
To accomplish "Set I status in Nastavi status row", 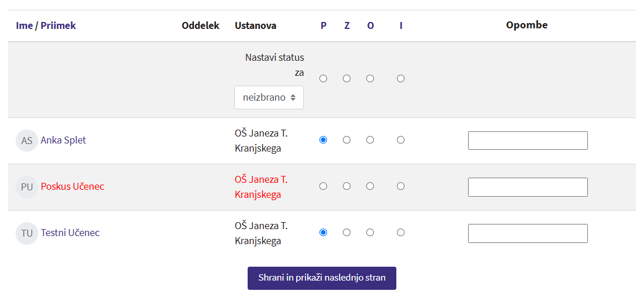I will click(400, 79).
